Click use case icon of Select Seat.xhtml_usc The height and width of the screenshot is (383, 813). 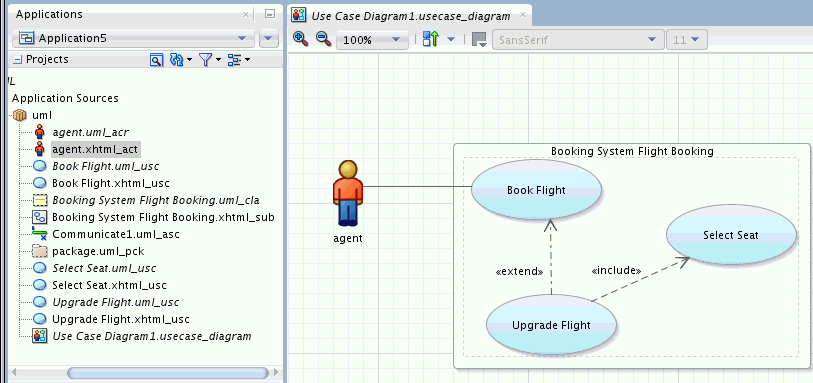39,285
